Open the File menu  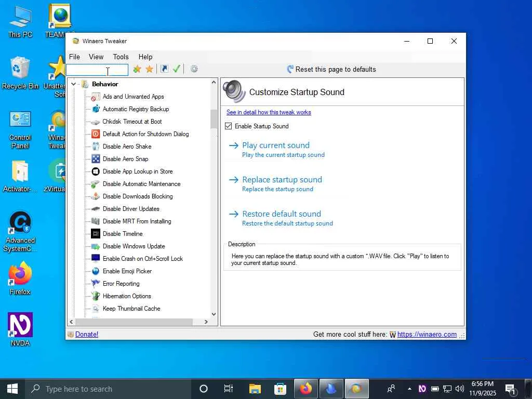pyautogui.click(x=74, y=57)
